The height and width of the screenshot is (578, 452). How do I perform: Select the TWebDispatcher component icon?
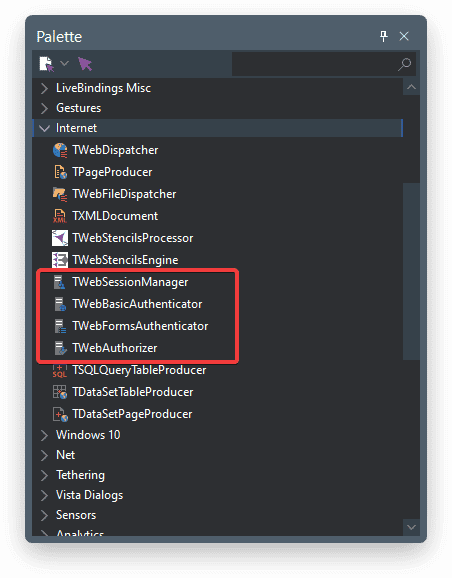(x=60, y=150)
